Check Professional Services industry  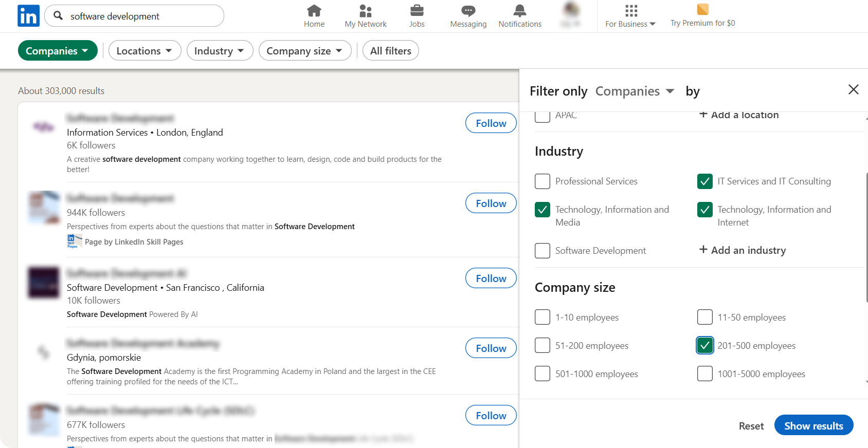542,181
